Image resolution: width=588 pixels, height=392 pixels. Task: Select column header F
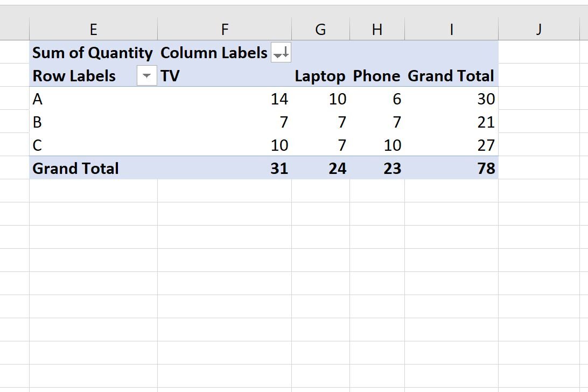224,29
